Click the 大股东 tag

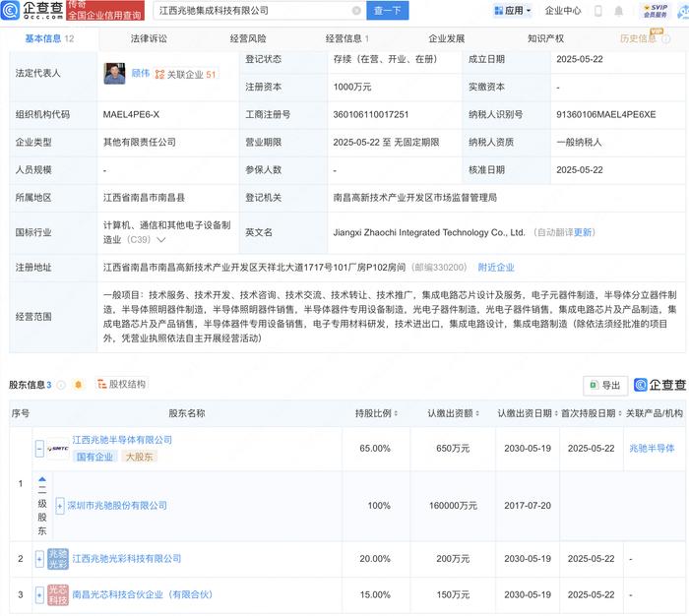coord(140,457)
